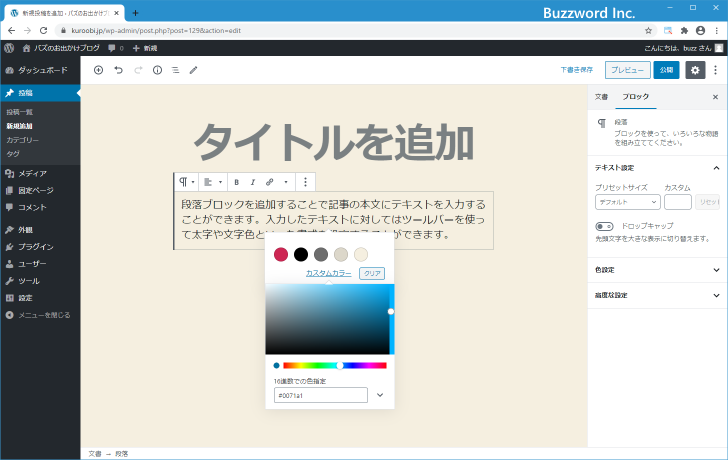This screenshot has width=728, height=460.
Task: Insert a link with the link icon
Action: [269, 182]
